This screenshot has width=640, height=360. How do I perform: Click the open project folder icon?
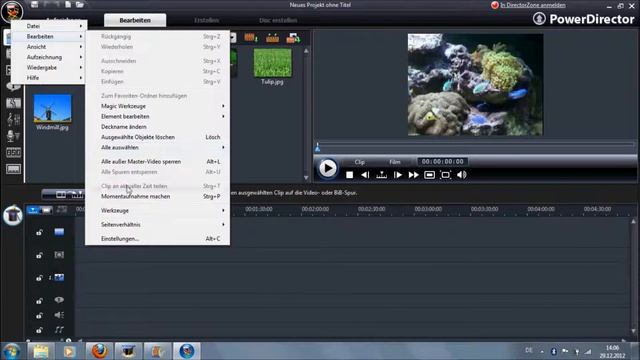80,4
